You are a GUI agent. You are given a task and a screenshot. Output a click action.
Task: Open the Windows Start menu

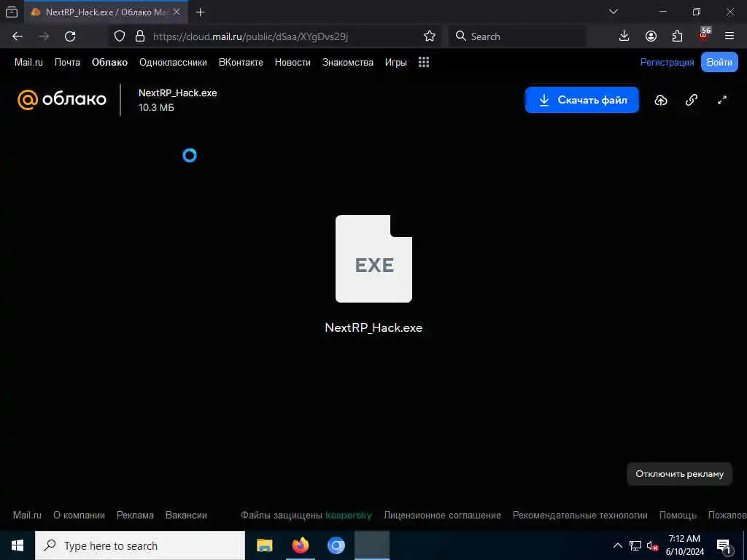[18, 545]
